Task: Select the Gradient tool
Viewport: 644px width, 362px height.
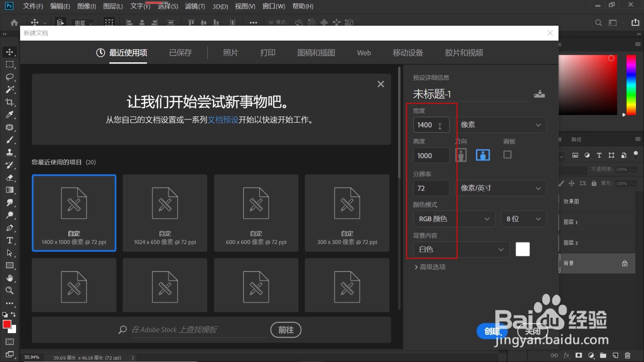Action: click(10, 190)
